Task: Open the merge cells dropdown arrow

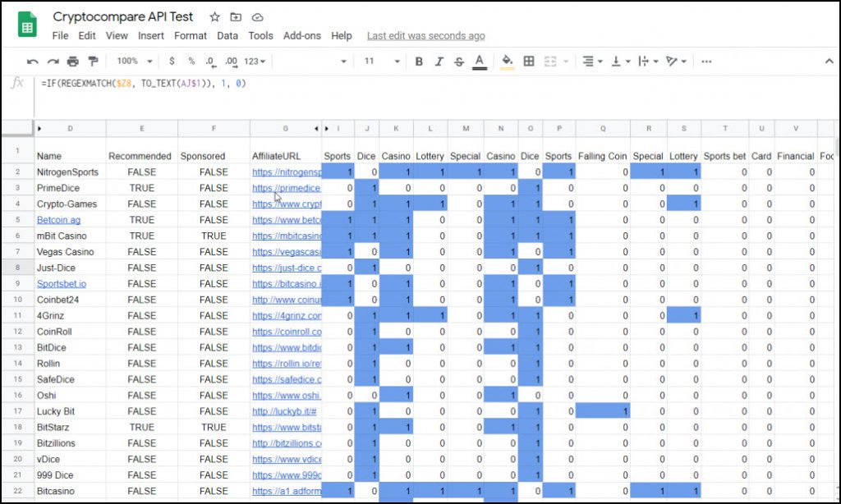Action: pos(566,62)
